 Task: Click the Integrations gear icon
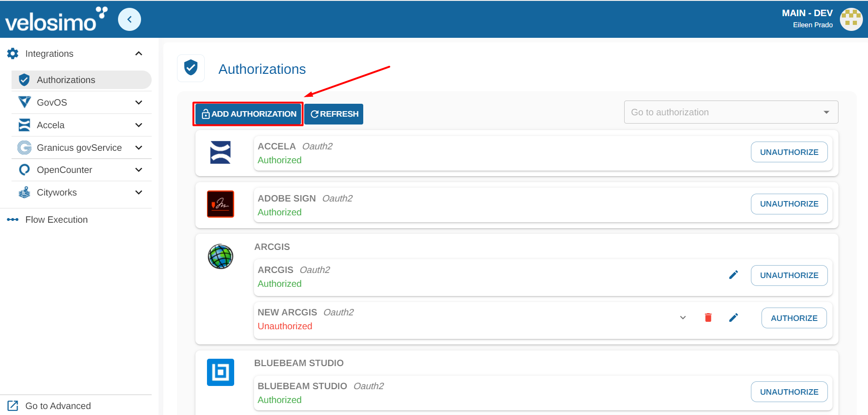coord(13,53)
